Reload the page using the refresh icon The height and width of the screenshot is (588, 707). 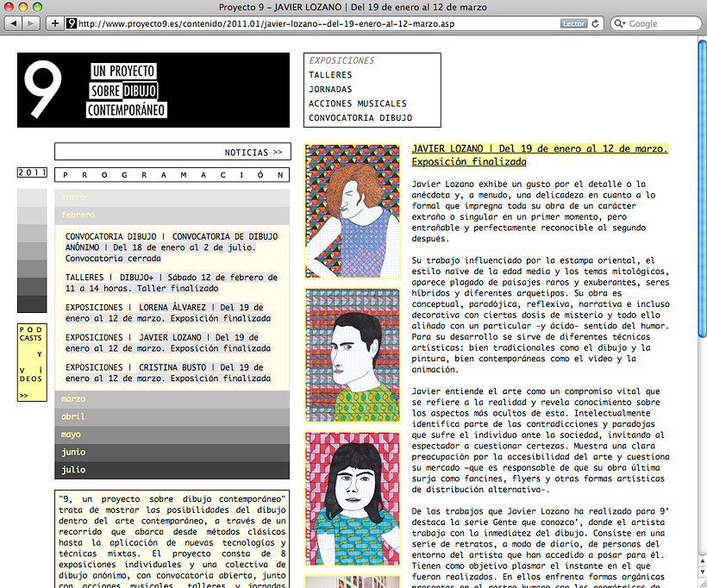coord(597,23)
